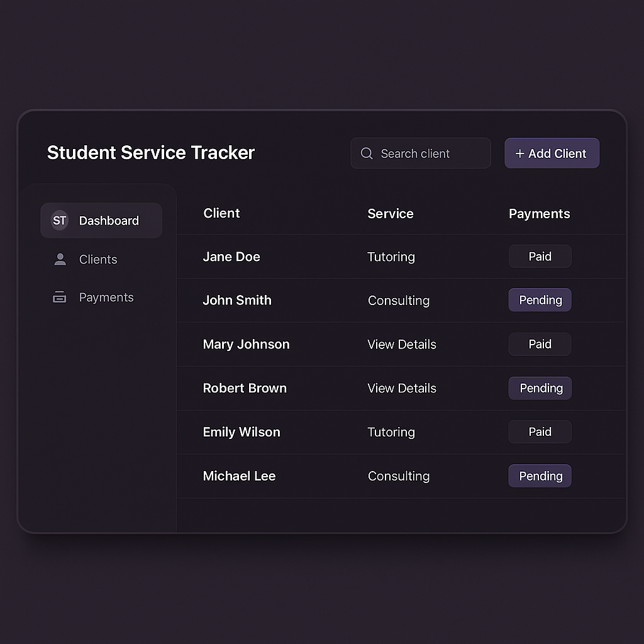Select the Jane Doe client name
The height and width of the screenshot is (644, 644).
[231, 257]
